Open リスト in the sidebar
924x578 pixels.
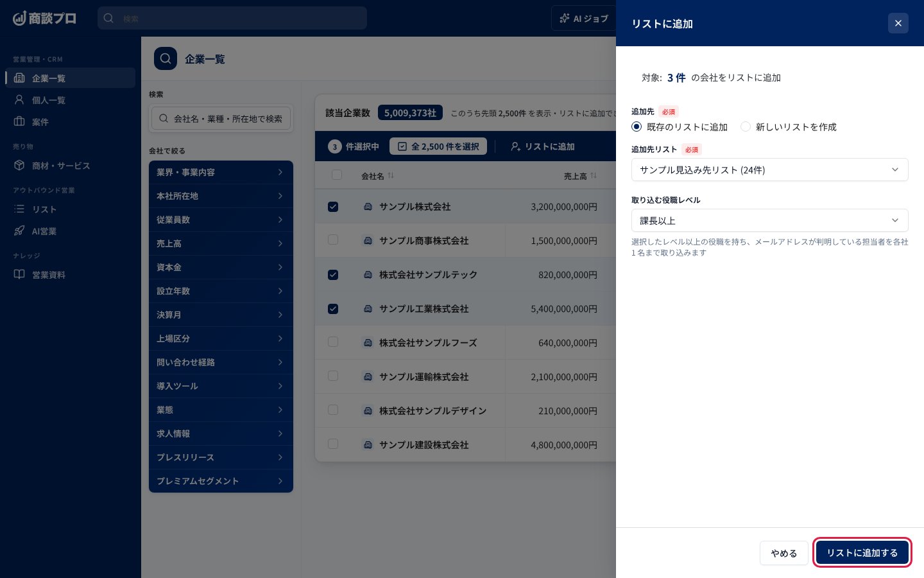[71, 209]
